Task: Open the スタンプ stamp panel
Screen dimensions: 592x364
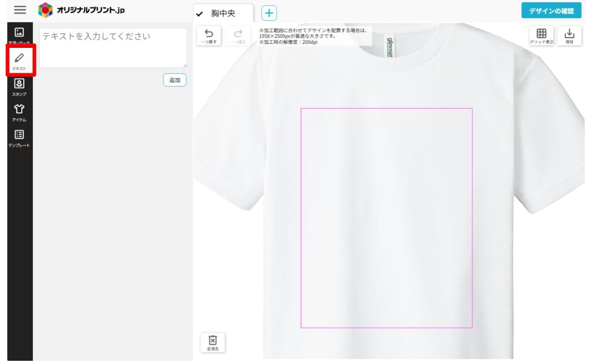Action: click(x=19, y=87)
